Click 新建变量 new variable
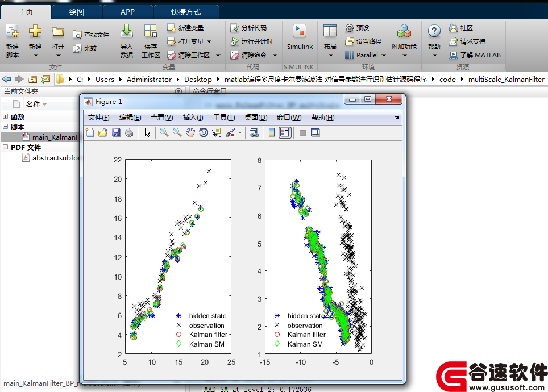The image size is (548, 392). [x=185, y=28]
